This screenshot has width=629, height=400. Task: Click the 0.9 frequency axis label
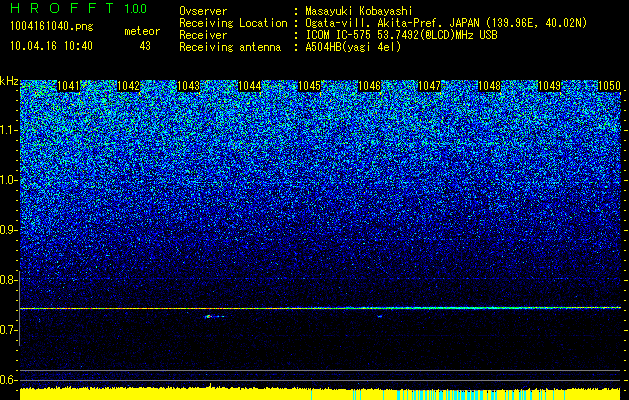coord(8,230)
